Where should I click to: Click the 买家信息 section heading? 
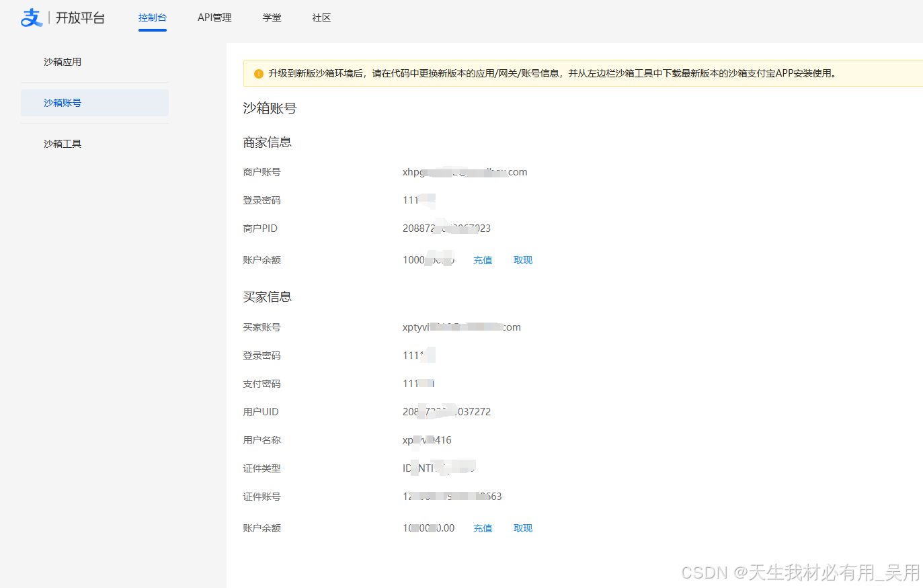pyautogui.click(x=268, y=297)
